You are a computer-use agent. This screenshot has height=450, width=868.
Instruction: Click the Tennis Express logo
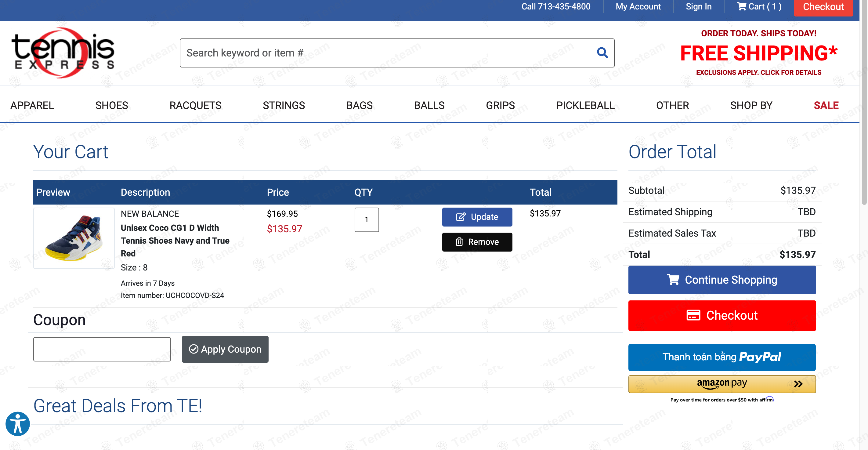[x=63, y=53]
